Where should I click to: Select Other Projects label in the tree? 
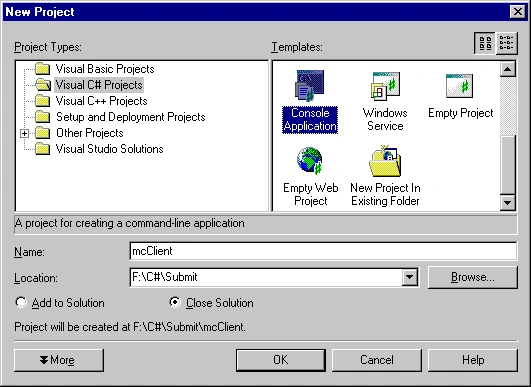[x=90, y=133]
